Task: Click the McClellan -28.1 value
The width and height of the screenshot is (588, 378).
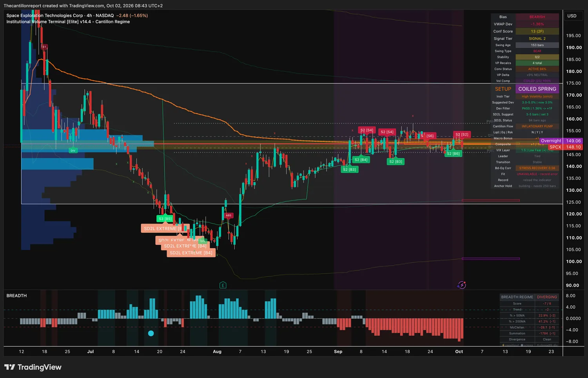Action: pyautogui.click(x=547, y=327)
